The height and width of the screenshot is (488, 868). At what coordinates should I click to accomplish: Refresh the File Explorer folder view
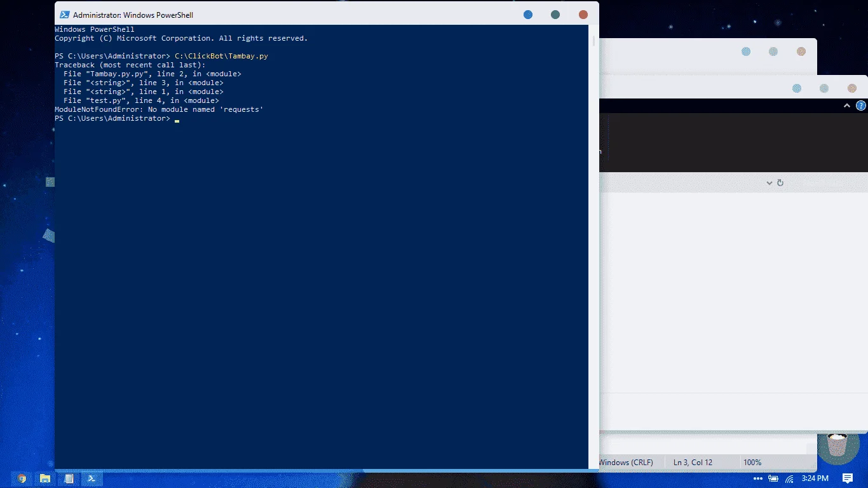[780, 183]
